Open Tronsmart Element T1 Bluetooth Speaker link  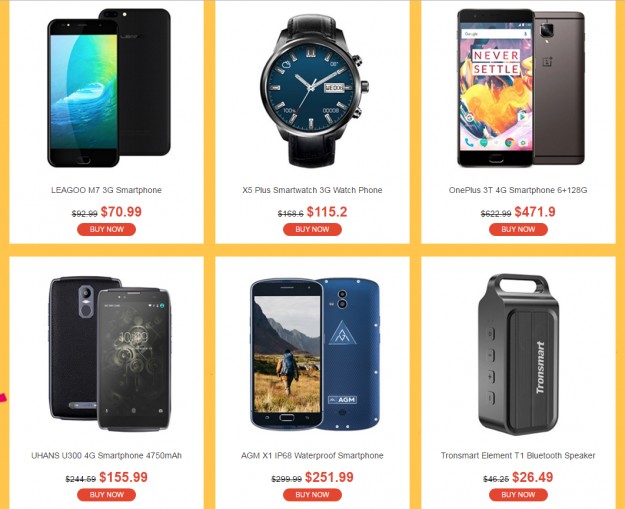click(518, 455)
